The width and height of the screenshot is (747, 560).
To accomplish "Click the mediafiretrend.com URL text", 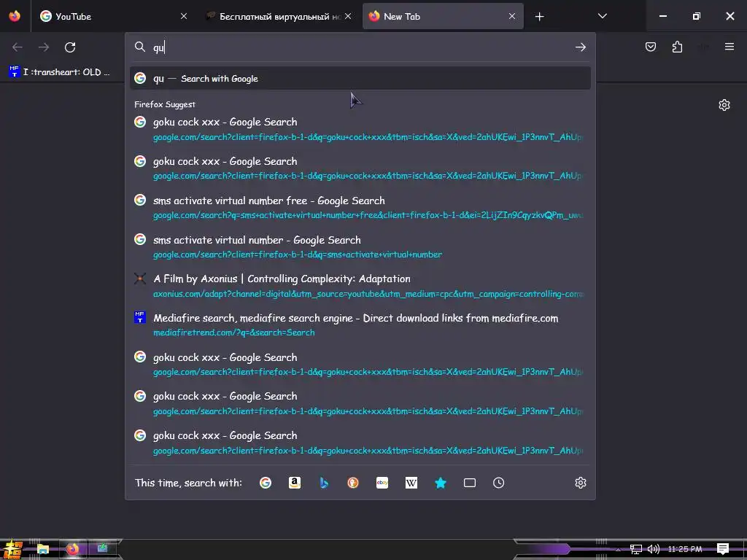I will tap(234, 332).
